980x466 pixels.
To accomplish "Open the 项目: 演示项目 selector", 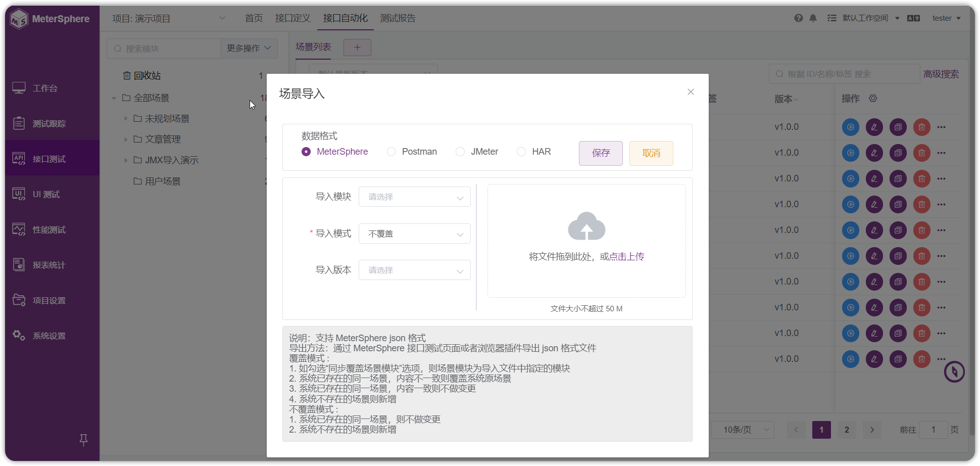I will (x=168, y=19).
